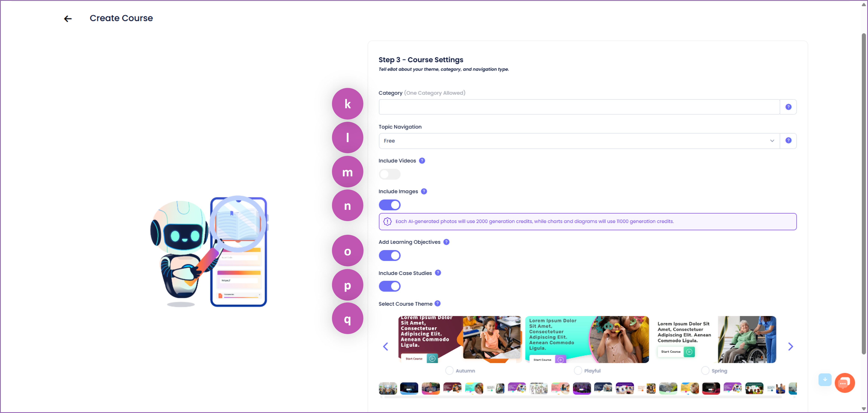
Task: Click the Category input field
Action: pyautogui.click(x=579, y=107)
